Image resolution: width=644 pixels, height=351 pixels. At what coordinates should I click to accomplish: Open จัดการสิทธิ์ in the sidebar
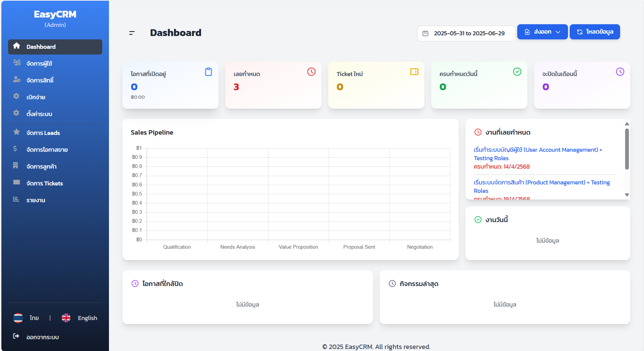[55, 80]
